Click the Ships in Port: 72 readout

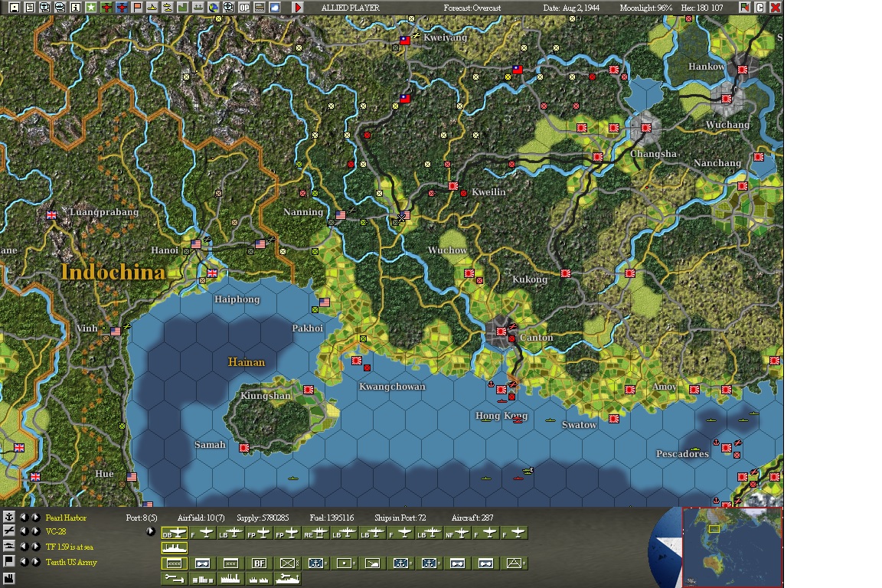click(x=400, y=518)
